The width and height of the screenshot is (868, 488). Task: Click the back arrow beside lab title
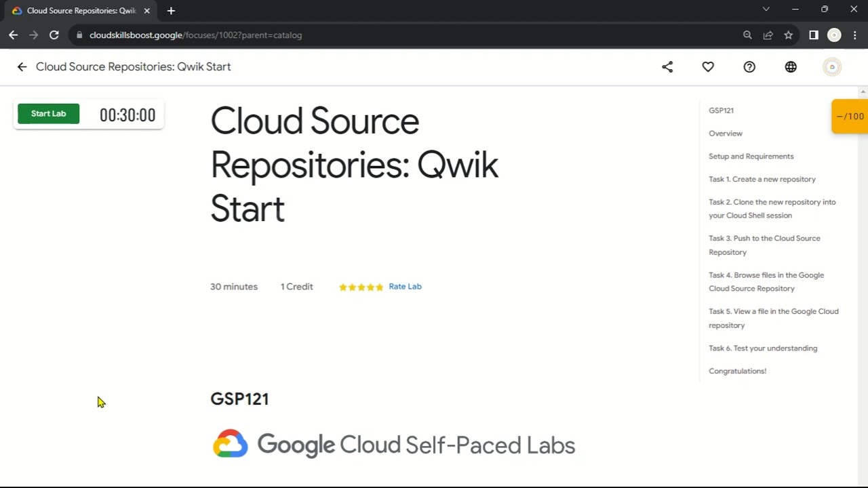(22, 66)
